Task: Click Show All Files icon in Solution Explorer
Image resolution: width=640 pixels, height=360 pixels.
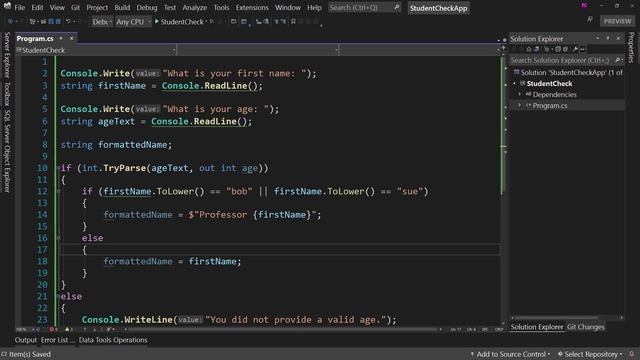Action: (565, 49)
